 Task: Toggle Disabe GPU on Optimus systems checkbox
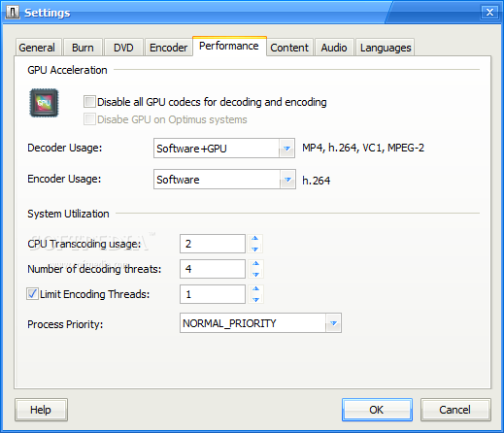89,119
